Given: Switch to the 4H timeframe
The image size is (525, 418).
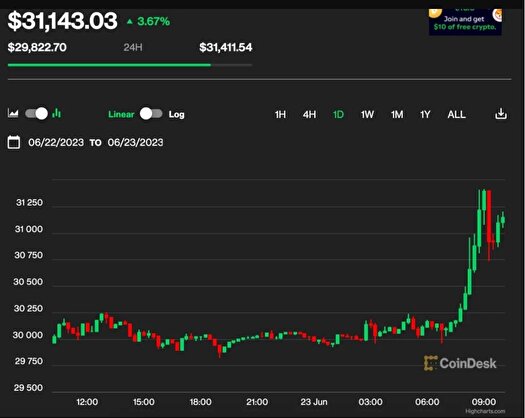Looking at the screenshot, I should (x=309, y=115).
